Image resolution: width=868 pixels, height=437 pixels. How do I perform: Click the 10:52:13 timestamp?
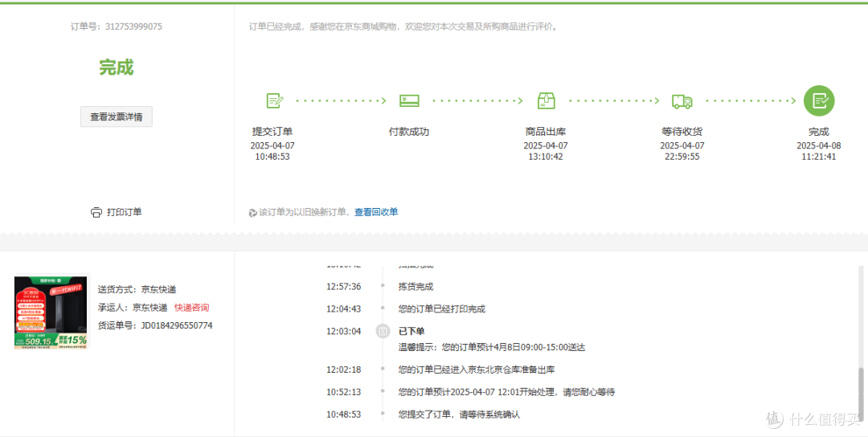pyautogui.click(x=343, y=392)
